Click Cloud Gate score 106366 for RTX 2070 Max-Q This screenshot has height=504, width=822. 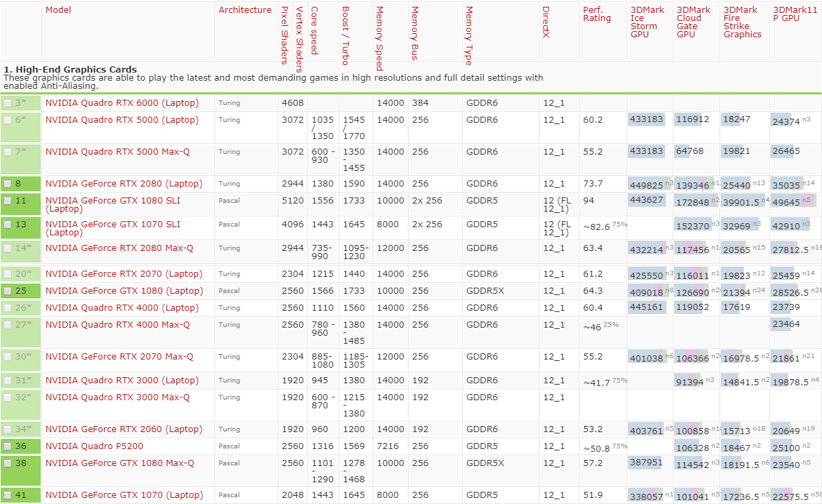tap(692, 358)
